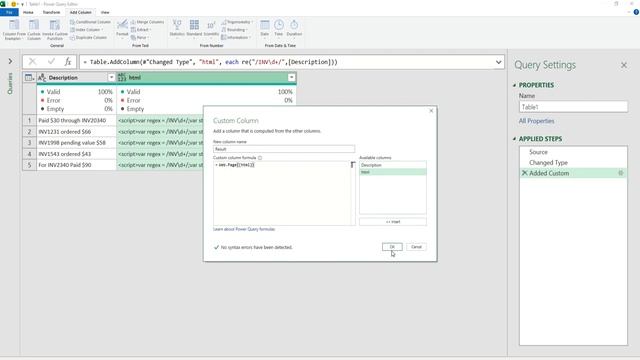The width and height of the screenshot is (640, 360).
Task: Close the Custom Column dialog
Action: 431,111
